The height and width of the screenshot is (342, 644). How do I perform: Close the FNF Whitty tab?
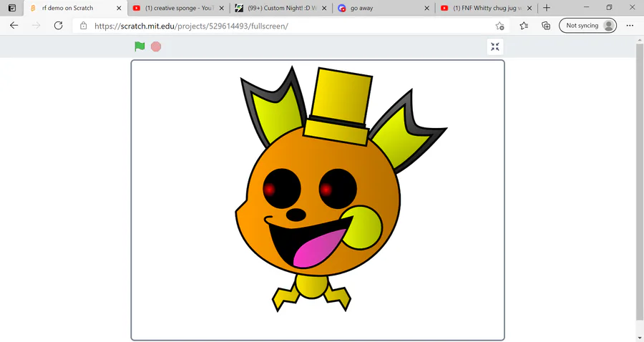coord(530,8)
